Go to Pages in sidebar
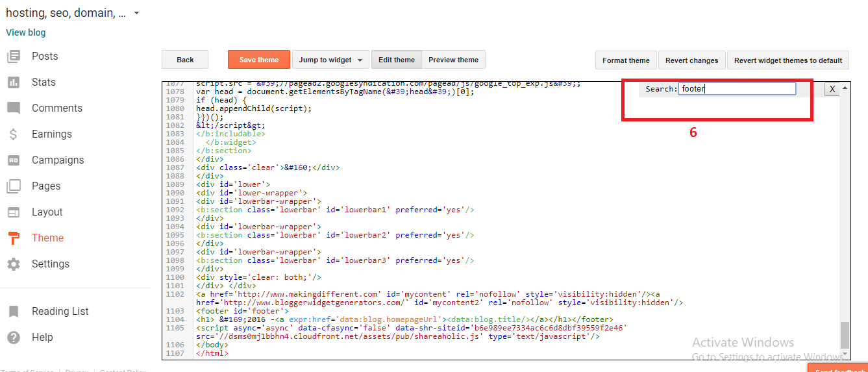This screenshot has height=372, width=868. (46, 186)
